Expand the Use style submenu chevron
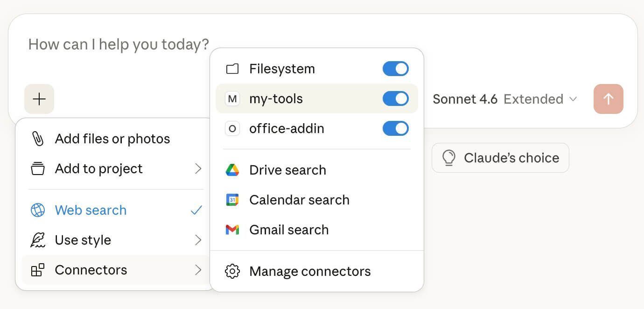 coord(198,240)
